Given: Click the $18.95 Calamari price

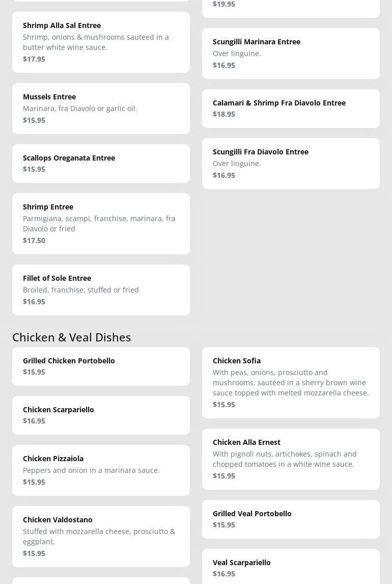Looking at the screenshot, I should click(x=224, y=114).
